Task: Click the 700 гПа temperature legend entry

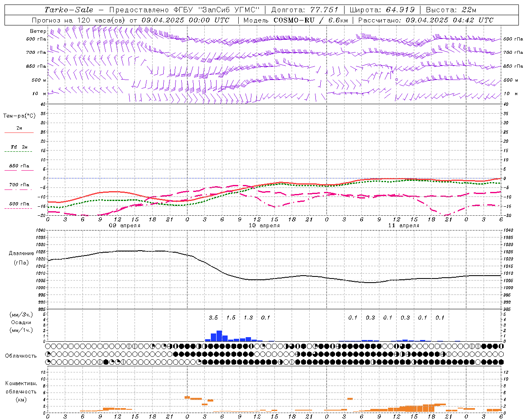Action: click(x=19, y=185)
